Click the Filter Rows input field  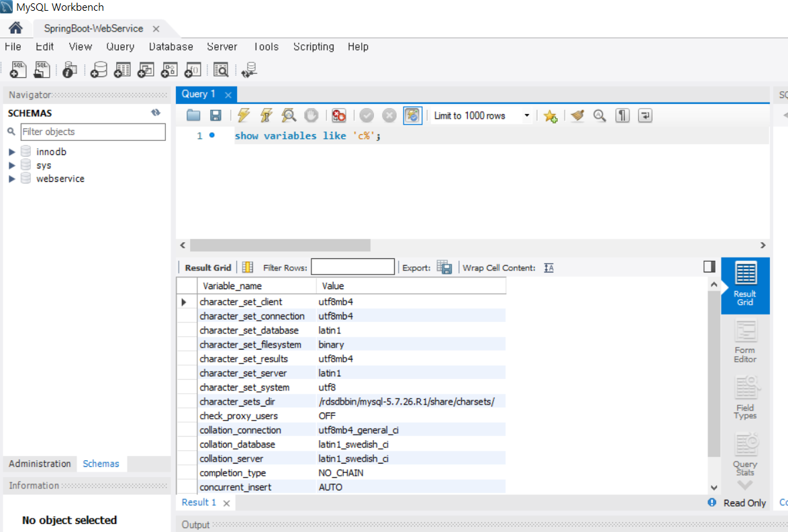coord(353,267)
